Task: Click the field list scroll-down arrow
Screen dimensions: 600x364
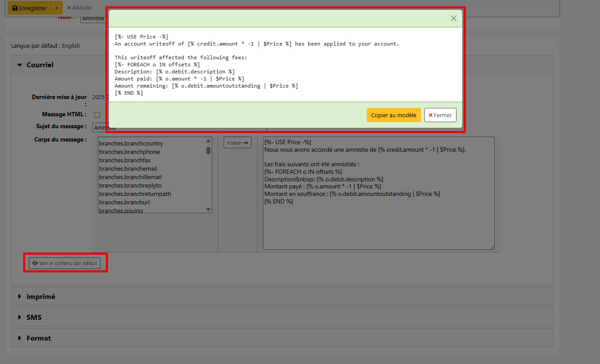Action: [x=208, y=209]
